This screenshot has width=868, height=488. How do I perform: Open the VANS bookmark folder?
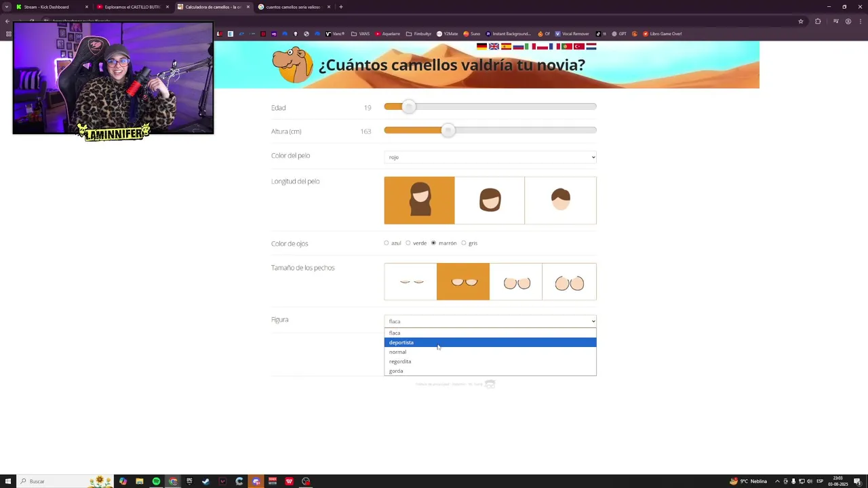[x=360, y=34]
